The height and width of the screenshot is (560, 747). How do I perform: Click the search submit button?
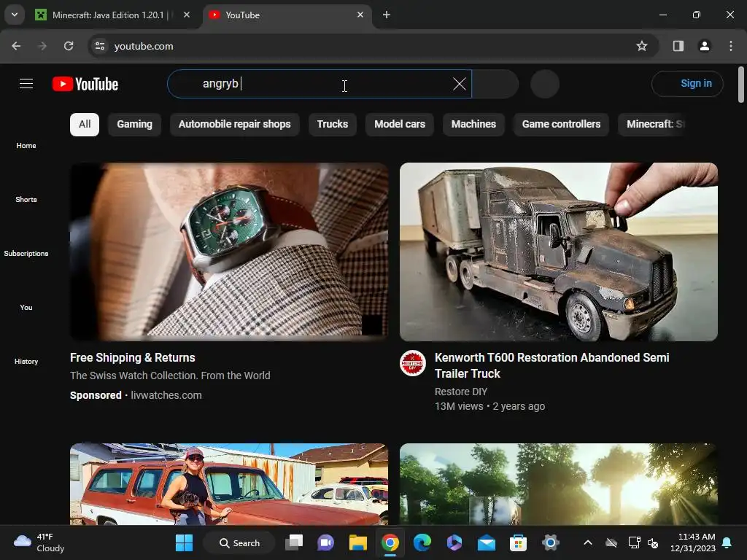point(495,84)
